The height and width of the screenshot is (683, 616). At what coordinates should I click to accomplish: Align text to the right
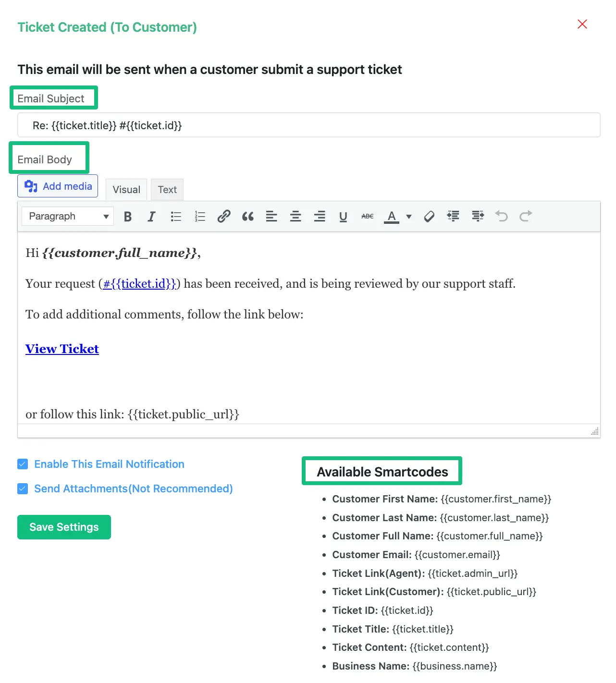pyautogui.click(x=320, y=217)
